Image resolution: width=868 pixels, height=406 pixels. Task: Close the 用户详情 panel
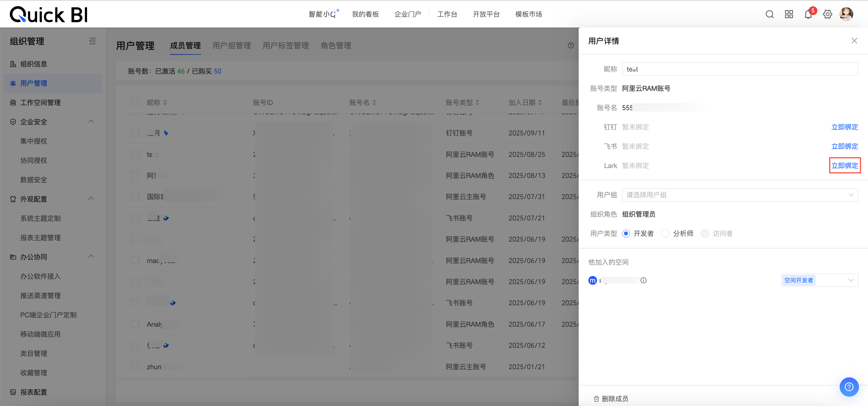[x=854, y=41]
